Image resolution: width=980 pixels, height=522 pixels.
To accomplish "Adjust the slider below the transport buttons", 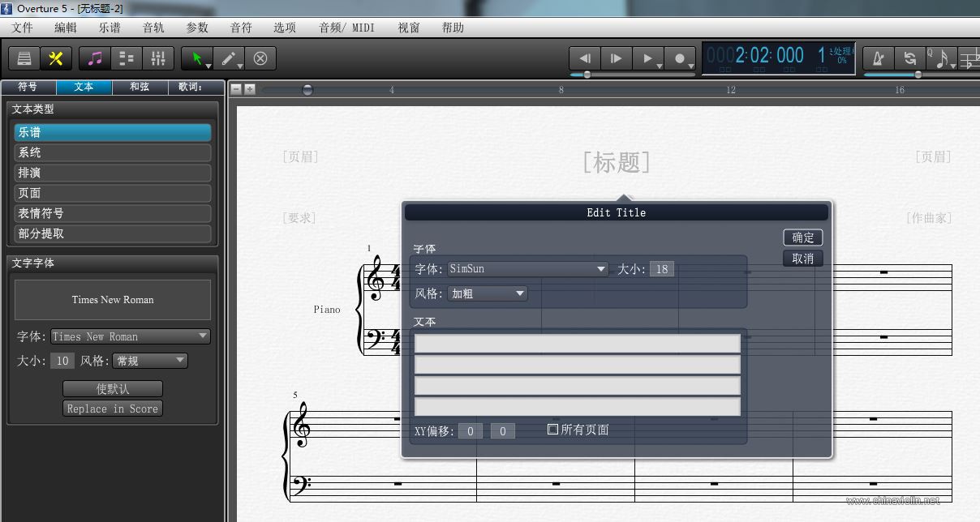I will 633,75.
